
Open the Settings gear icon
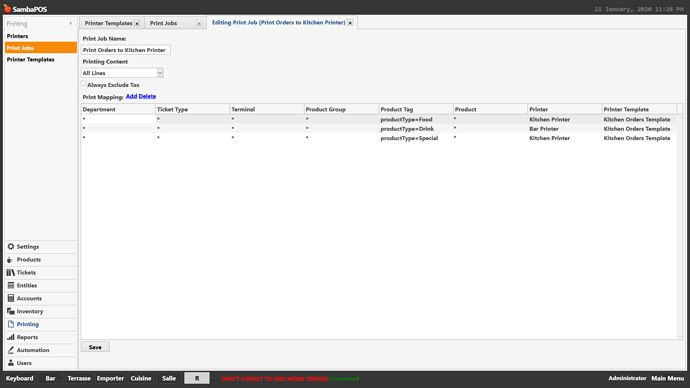pos(11,247)
